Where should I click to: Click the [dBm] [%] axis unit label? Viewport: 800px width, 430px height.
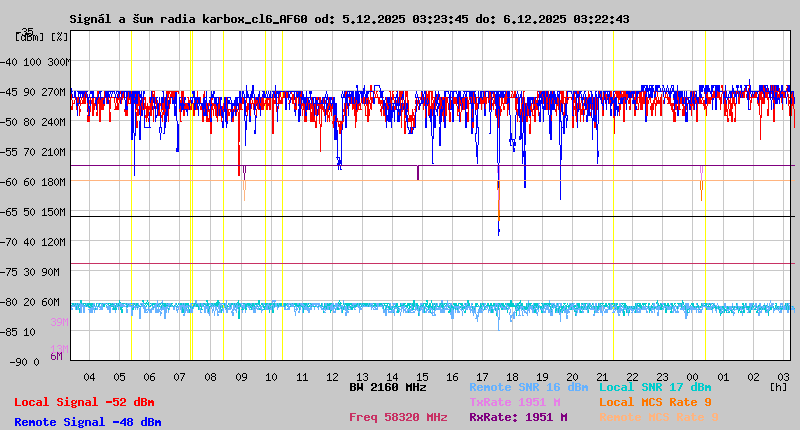(42, 37)
